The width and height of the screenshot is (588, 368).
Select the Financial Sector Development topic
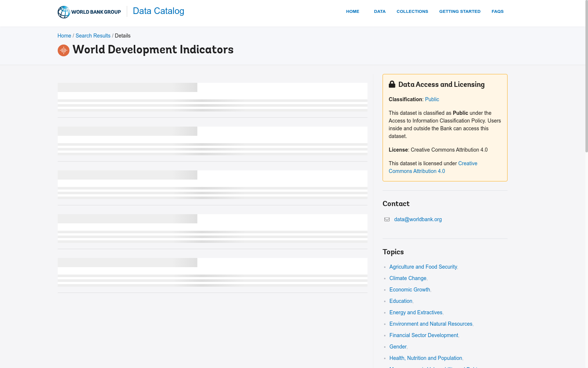424,335
